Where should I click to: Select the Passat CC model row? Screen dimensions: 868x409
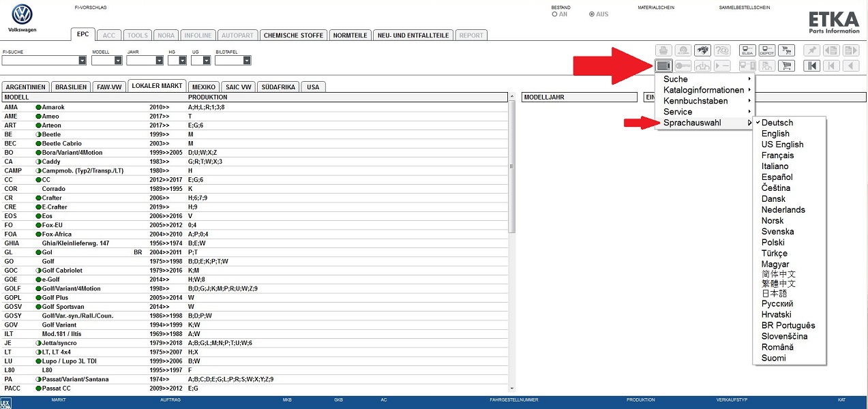255,389
